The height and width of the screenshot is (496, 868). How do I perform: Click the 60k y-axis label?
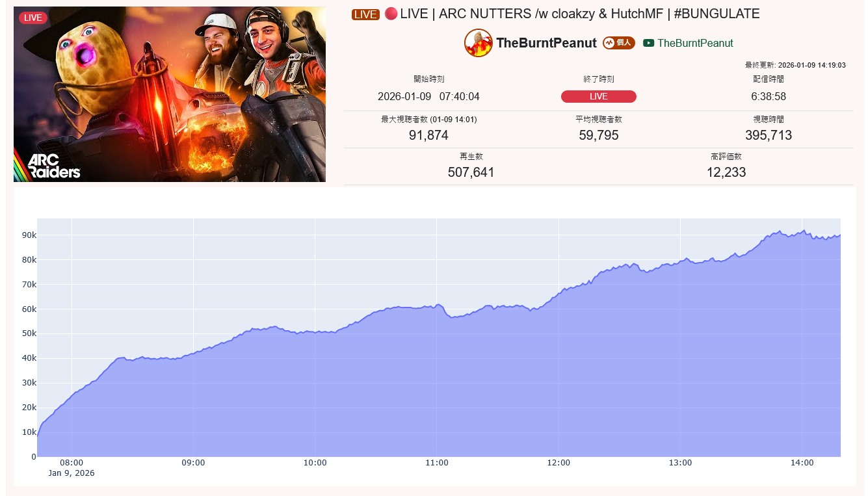29,309
